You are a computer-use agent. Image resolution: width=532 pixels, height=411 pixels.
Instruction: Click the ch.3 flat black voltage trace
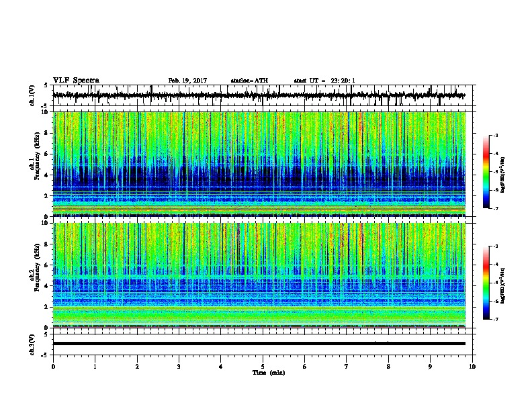click(259, 344)
